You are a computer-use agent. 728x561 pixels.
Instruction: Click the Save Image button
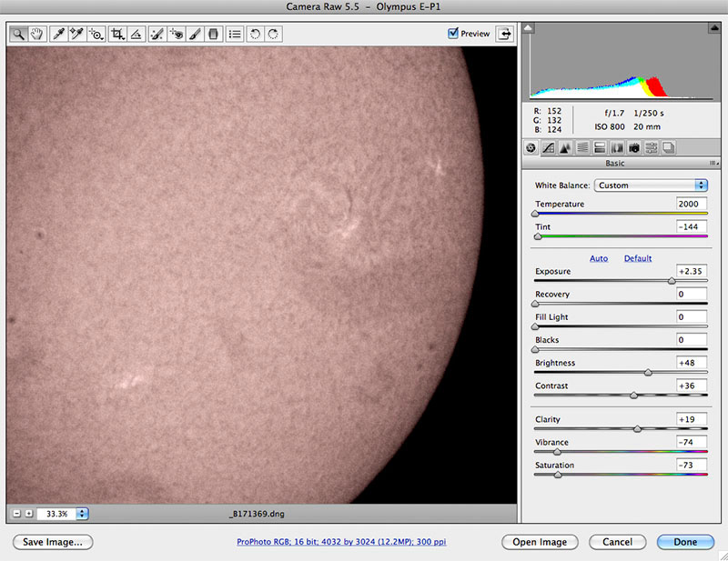[x=53, y=542]
